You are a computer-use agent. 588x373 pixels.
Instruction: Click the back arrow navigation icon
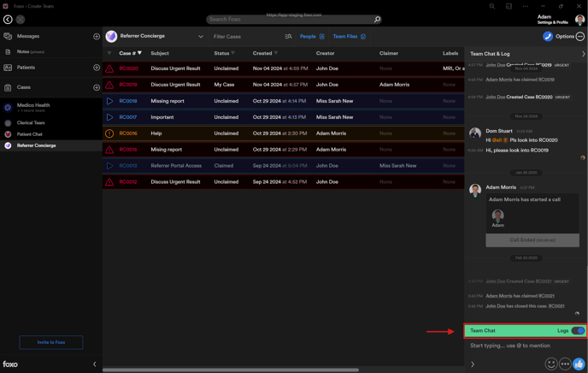8,20
